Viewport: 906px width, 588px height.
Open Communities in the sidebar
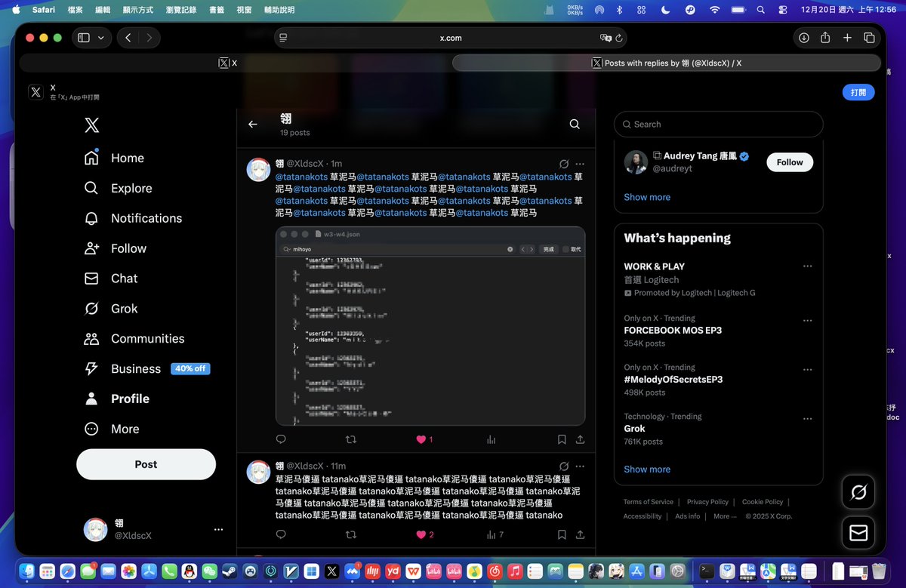(x=134, y=339)
